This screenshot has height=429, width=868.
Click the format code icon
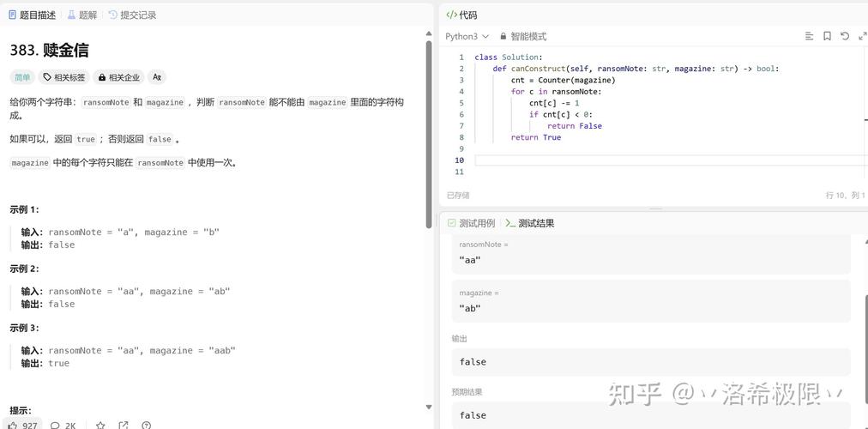click(810, 36)
